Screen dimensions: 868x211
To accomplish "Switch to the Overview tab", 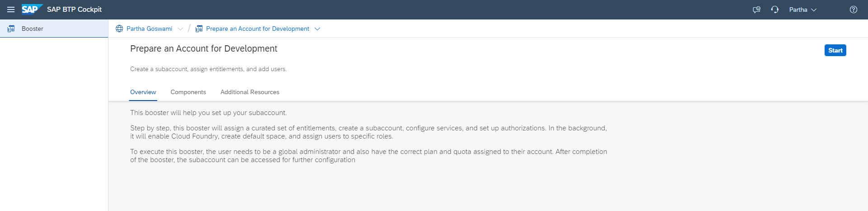I will [x=143, y=92].
